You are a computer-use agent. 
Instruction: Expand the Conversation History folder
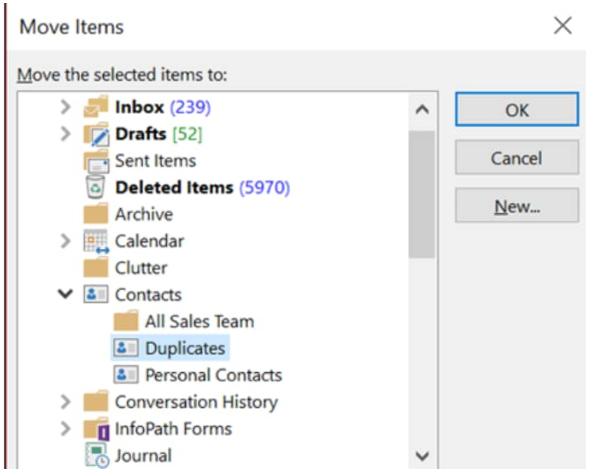click(66, 402)
